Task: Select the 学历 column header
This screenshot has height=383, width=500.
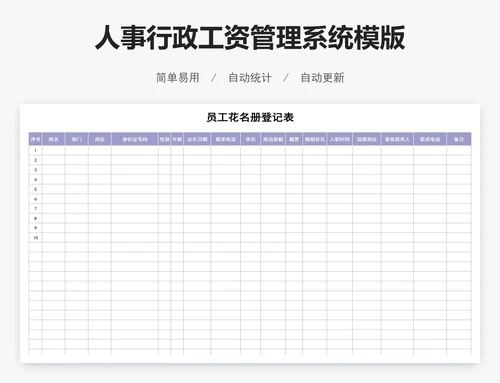Action: 250,139
